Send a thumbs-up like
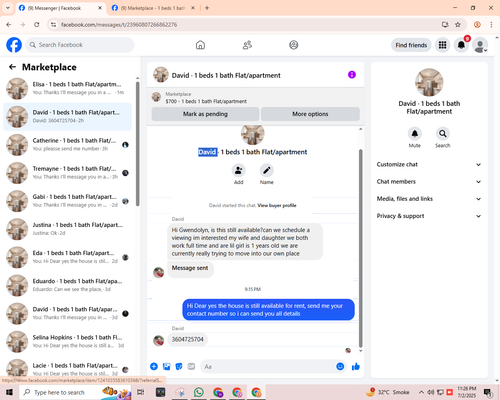The height and width of the screenshot is (400, 500). [356, 367]
